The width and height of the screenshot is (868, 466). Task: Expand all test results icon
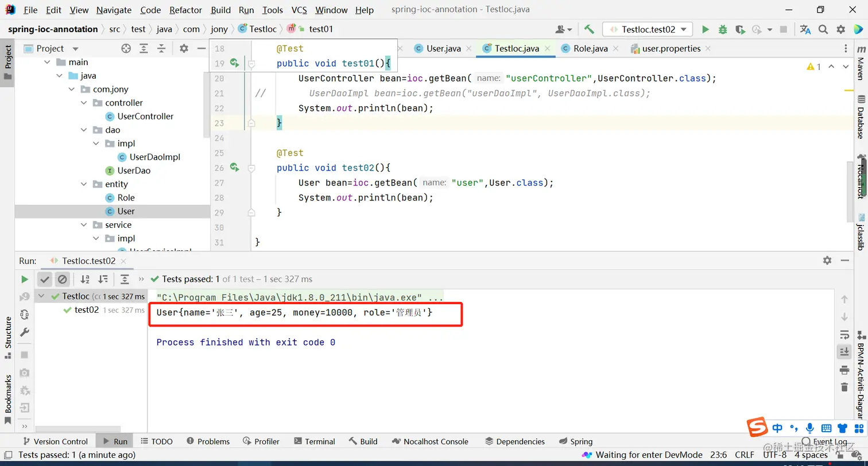125,279
